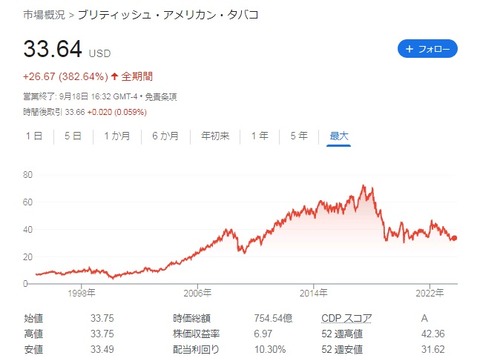The height and width of the screenshot is (361, 480).
Task: Click the フォロー follow button
Action: click(427, 49)
